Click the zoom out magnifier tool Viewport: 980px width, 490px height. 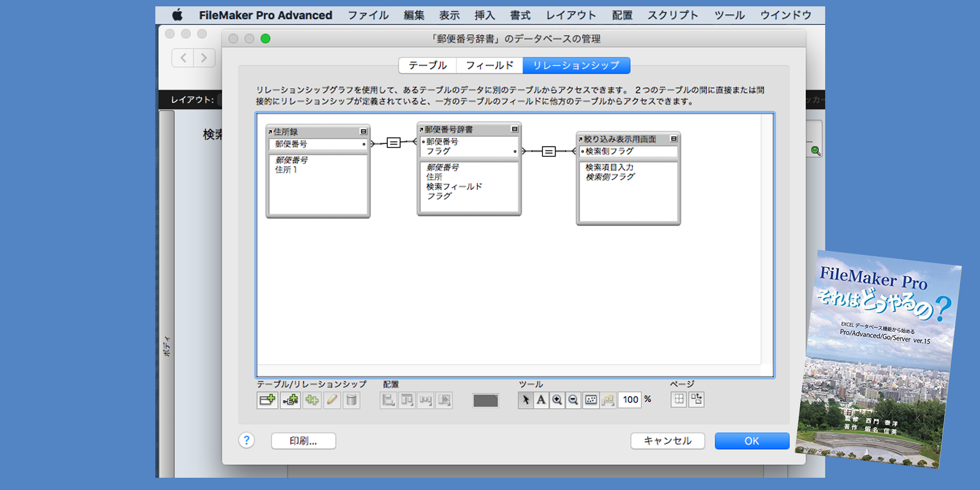click(573, 400)
